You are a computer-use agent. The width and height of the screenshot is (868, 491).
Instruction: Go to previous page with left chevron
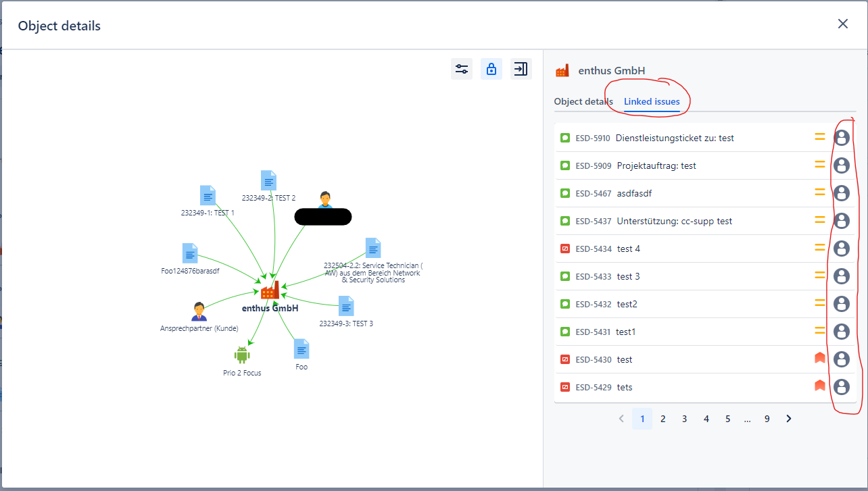(621, 419)
